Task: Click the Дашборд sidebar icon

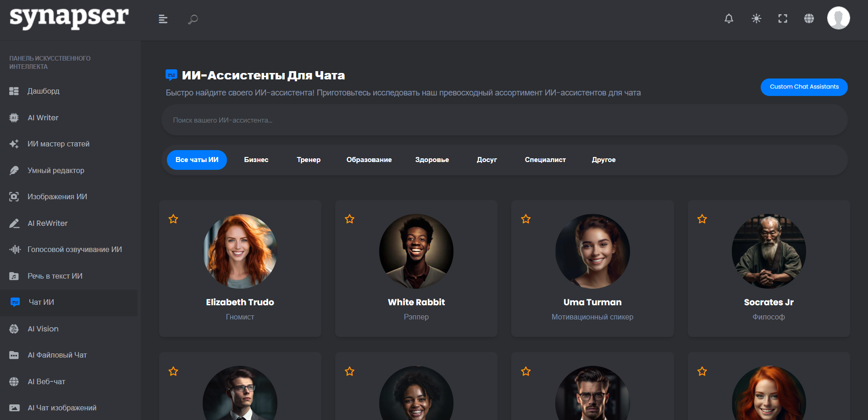Action: click(14, 91)
